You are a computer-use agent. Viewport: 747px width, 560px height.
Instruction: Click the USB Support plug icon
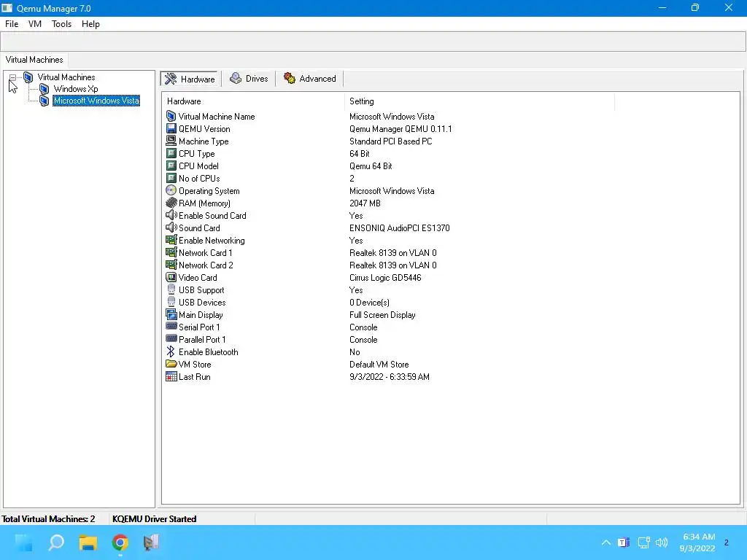171,289
